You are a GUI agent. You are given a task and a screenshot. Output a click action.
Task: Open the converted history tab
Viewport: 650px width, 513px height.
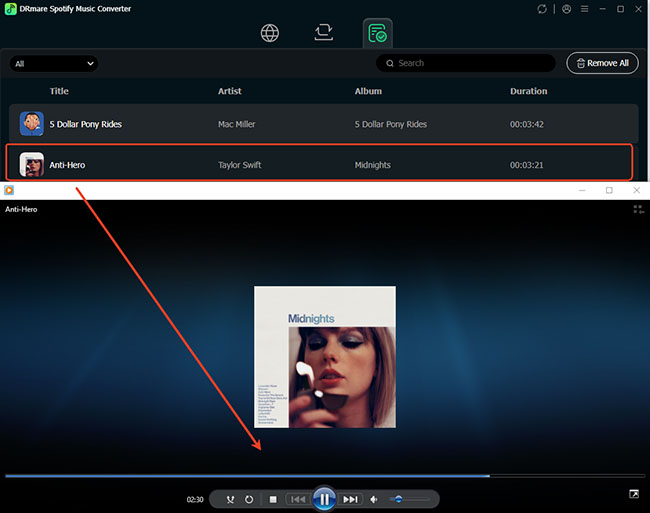pyautogui.click(x=377, y=33)
